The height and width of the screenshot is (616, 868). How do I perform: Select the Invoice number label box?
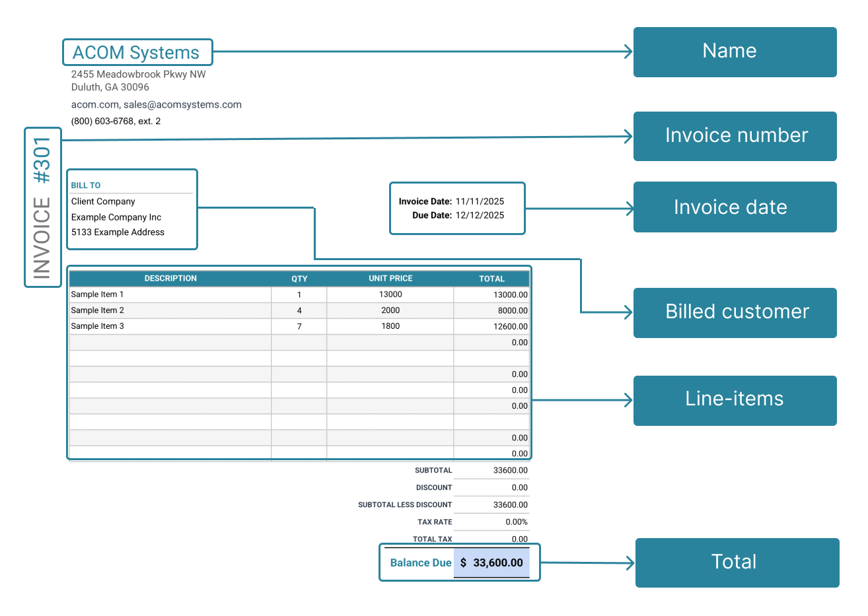point(735,136)
